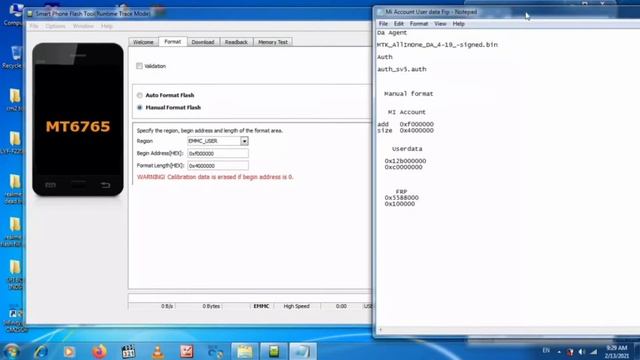Click the EN language indicator
Screen dimensions: 640x360
pyautogui.click(x=546, y=351)
